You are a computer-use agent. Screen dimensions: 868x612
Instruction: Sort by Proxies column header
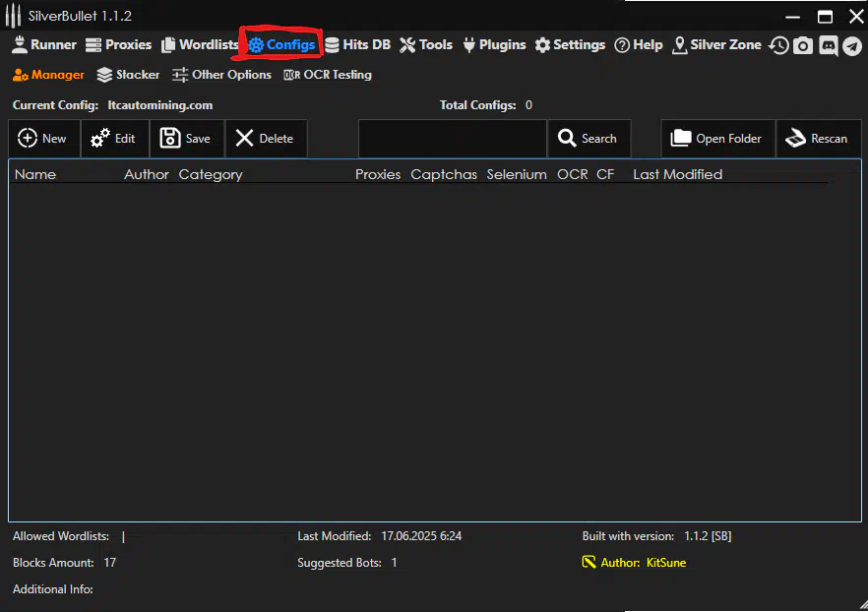(x=378, y=174)
